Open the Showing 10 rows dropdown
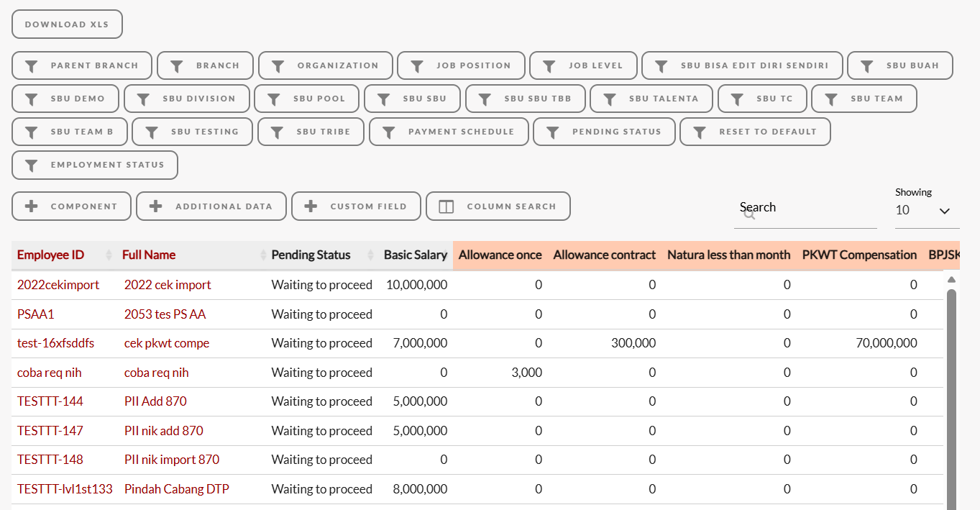The image size is (980, 510). point(927,211)
